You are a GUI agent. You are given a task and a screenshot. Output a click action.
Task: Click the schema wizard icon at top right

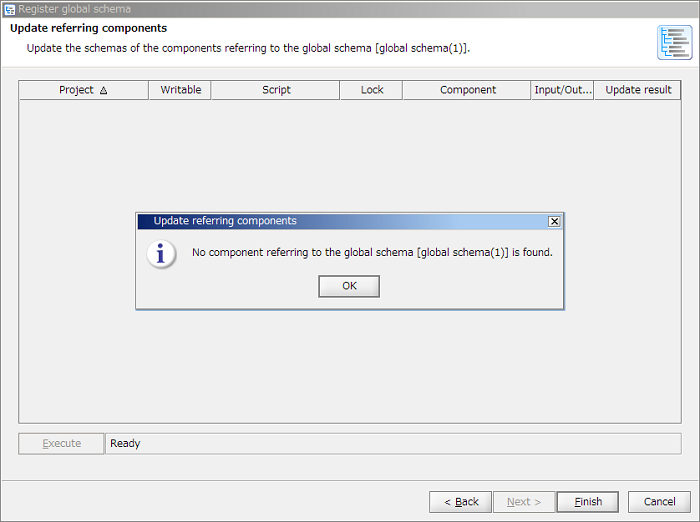pyautogui.click(x=674, y=43)
